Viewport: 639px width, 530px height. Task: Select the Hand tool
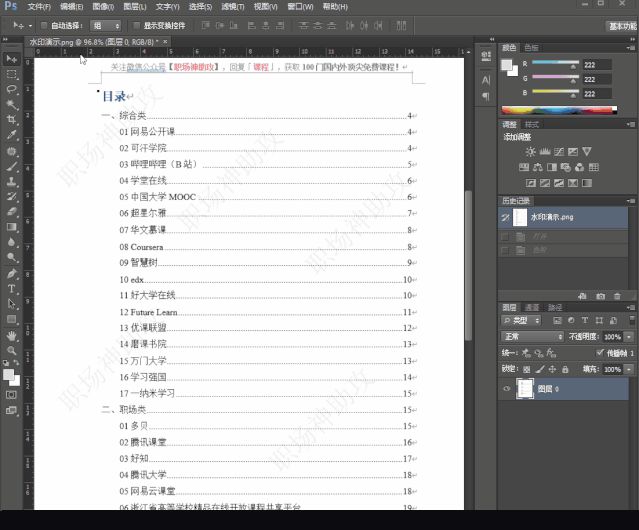11,336
